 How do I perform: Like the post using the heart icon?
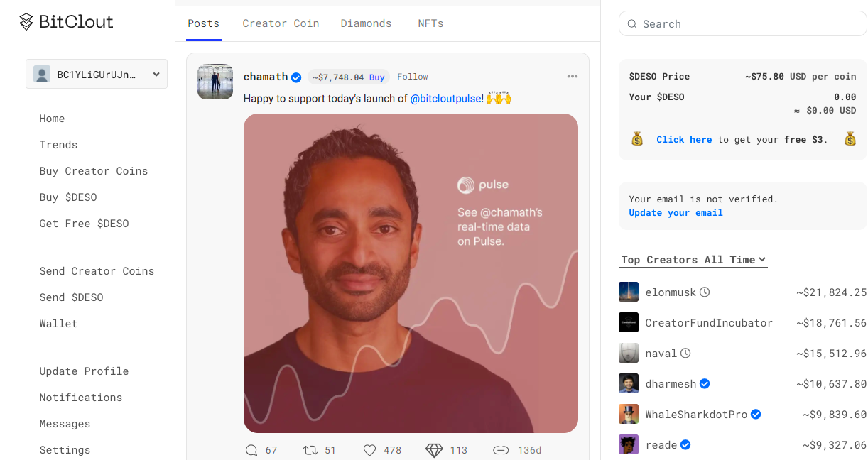(369, 450)
